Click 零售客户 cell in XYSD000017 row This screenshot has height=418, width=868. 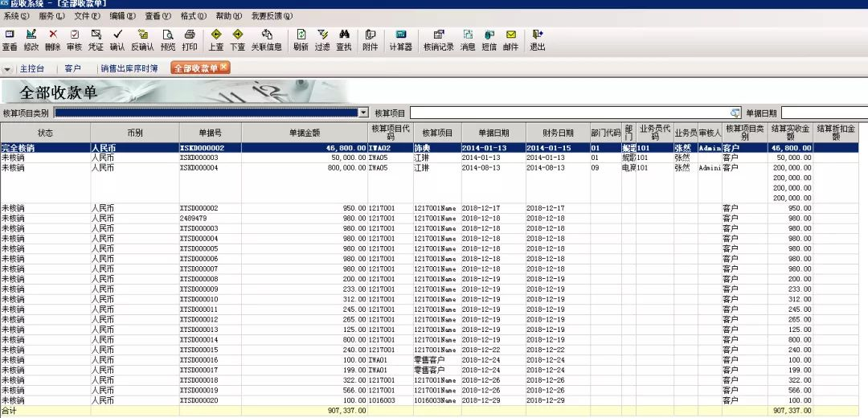click(437, 369)
